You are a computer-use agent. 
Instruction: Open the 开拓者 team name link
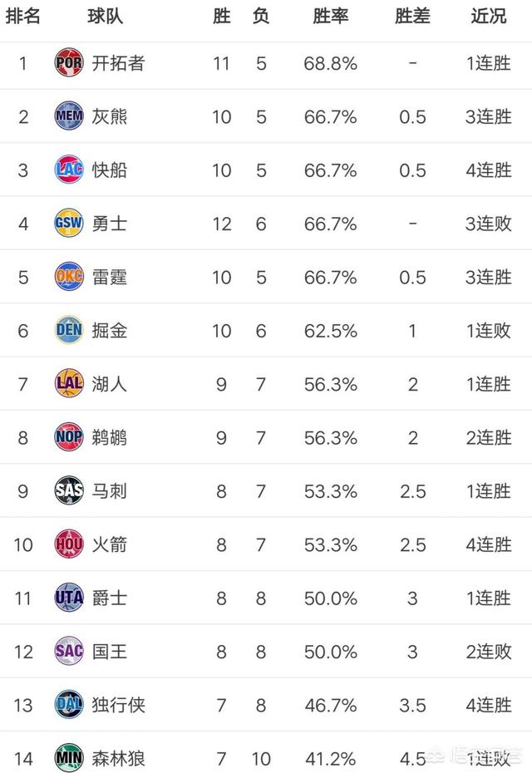click(119, 63)
